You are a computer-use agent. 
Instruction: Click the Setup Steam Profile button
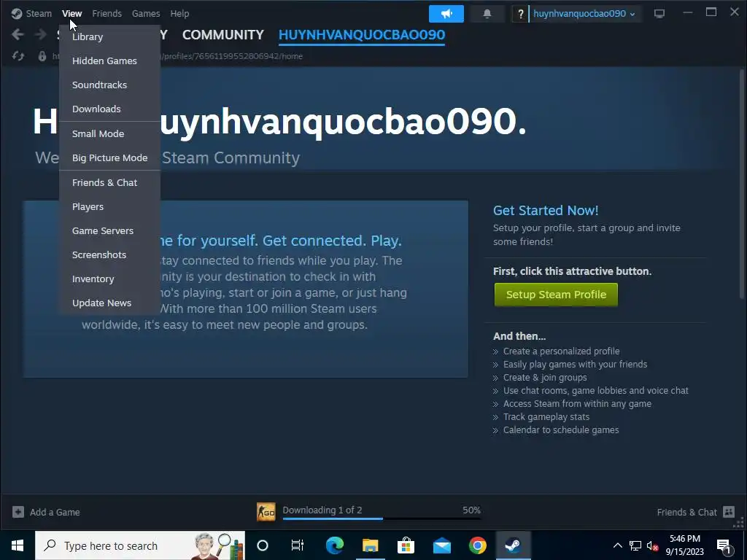tap(556, 295)
